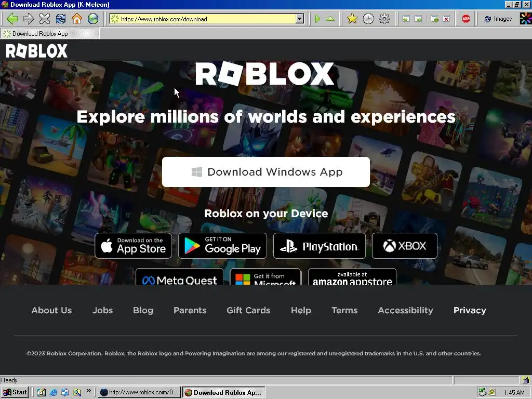
Task: Click the 1:45 AM system clock
Action: coord(514,393)
